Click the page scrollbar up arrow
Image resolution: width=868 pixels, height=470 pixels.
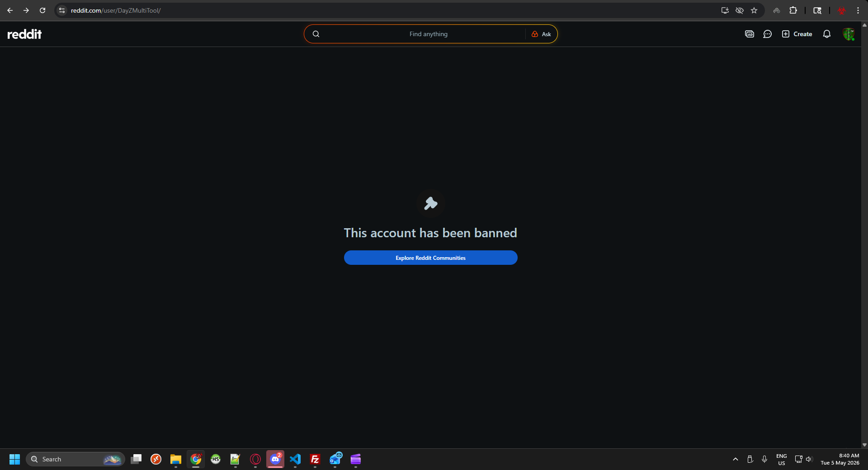(x=864, y=25)
